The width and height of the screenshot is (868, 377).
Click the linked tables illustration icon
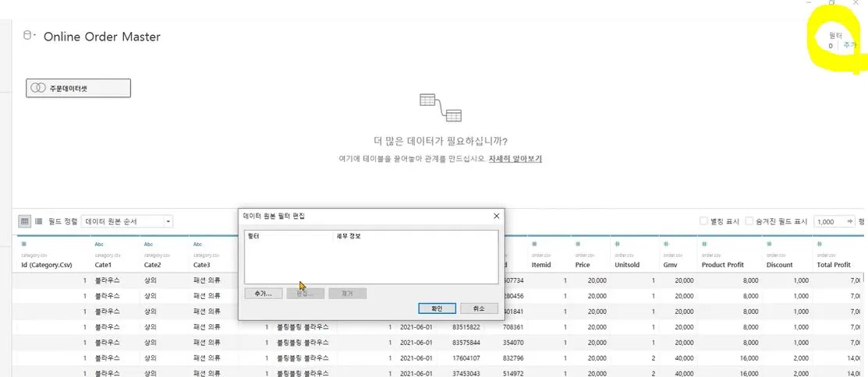tap(441, 107)
